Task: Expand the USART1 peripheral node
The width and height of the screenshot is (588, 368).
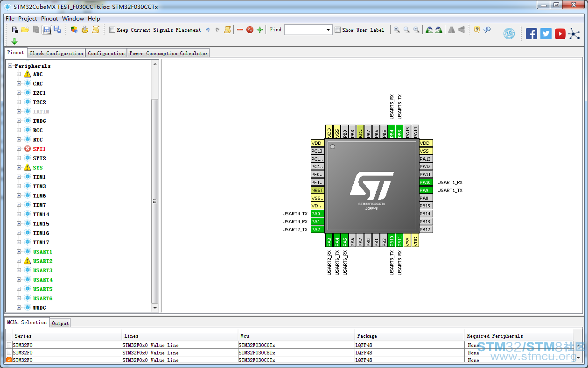Action: coord(19,252)
